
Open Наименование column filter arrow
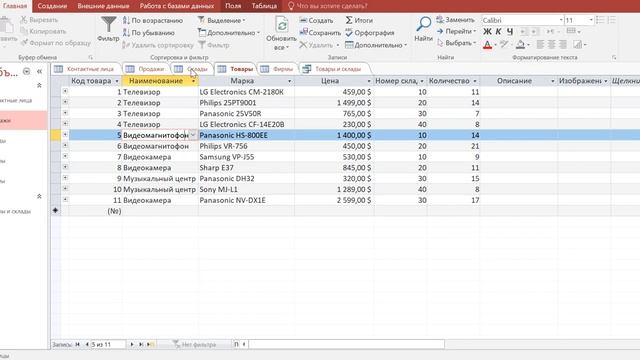coord(193,81)
